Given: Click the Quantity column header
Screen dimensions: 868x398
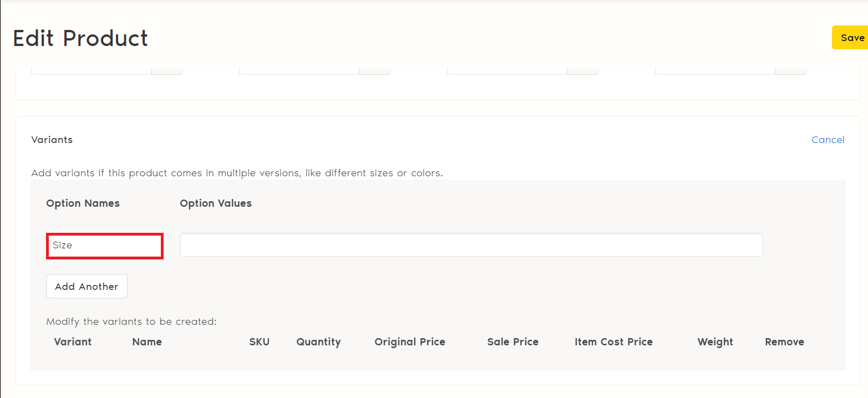Looking at the screenshot, I should coord(318,342).
